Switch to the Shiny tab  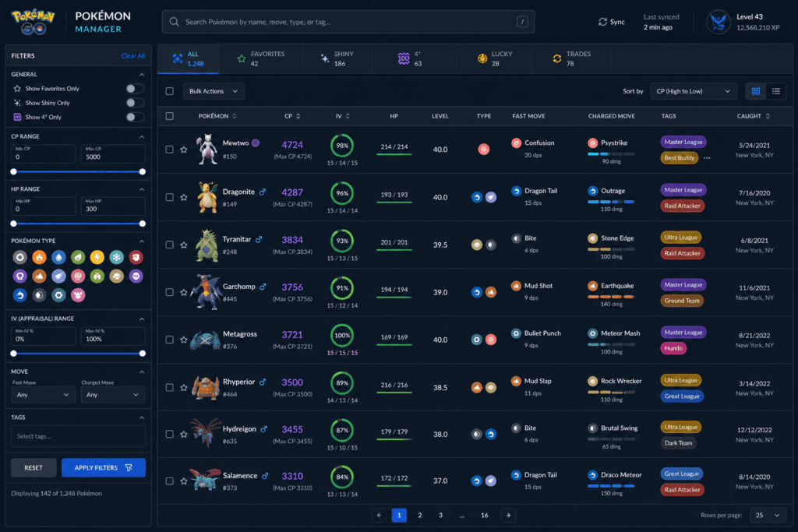click(x=337, y=59)
